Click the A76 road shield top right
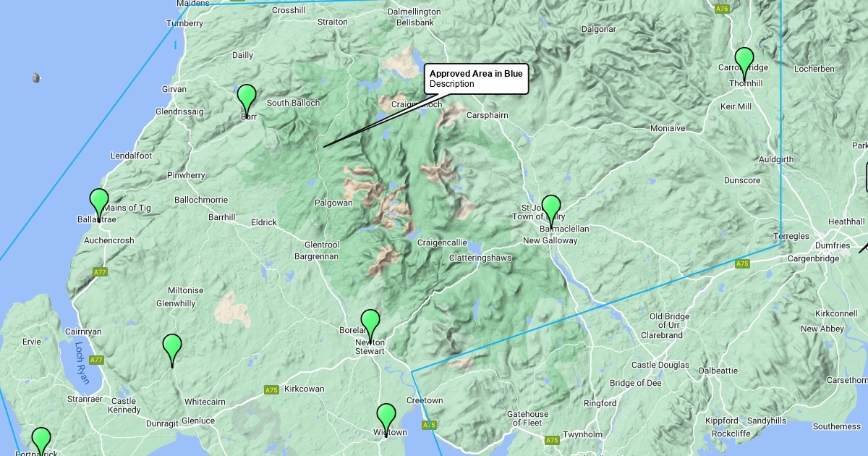 click(x=721, y=9)
